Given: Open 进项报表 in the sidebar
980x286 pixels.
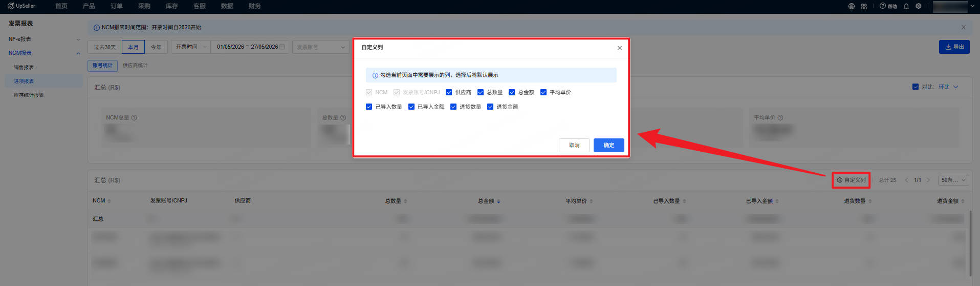Looking at the screenshot, I should coord(24,81).
